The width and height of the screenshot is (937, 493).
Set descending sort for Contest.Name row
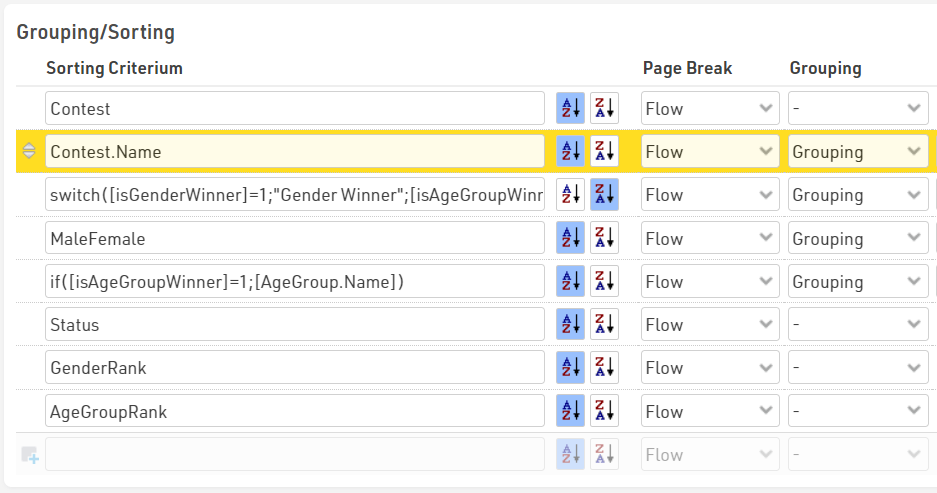(604, 152)
